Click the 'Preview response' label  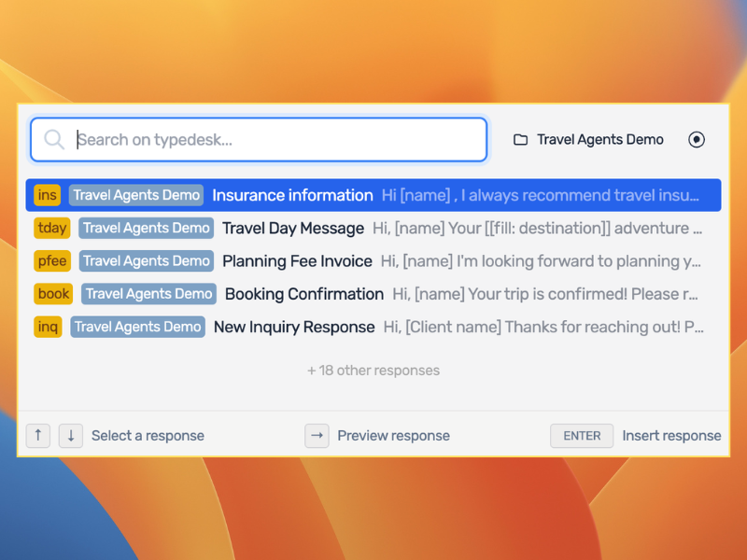(393, 436)
